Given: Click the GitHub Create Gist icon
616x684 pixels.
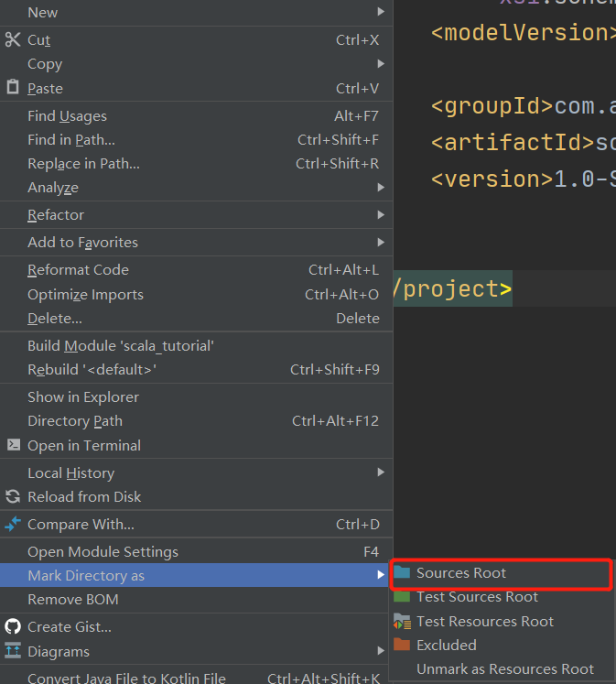Looking at the screenshot, I should pos(13,627).
